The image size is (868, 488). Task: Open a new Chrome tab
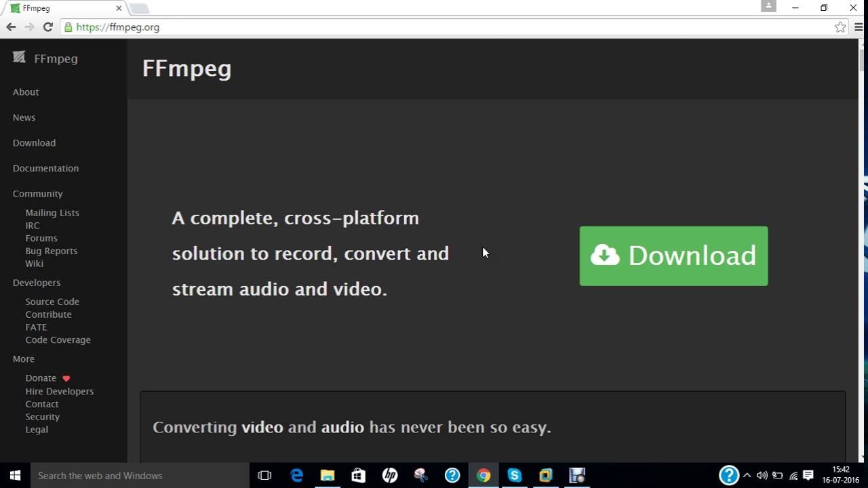[x=139, y=8]
